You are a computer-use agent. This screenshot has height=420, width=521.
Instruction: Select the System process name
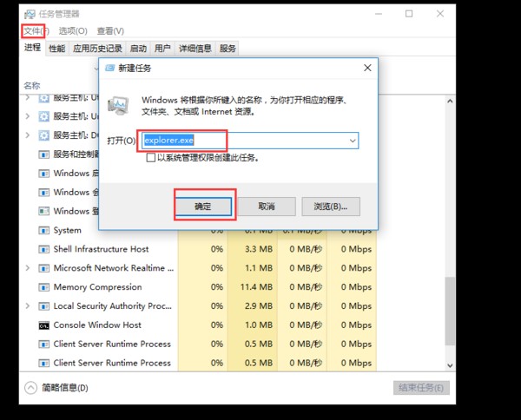tap(68, 231)
